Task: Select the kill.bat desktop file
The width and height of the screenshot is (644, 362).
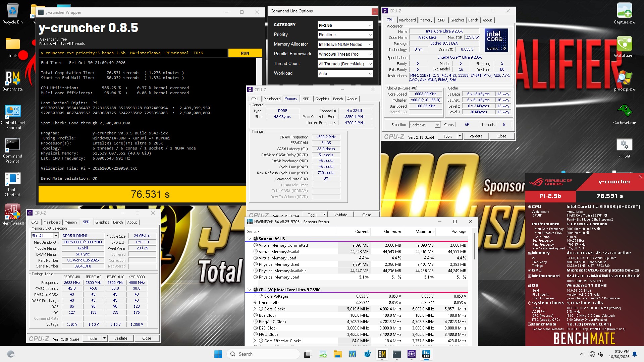Action: (x=624, y=147)
